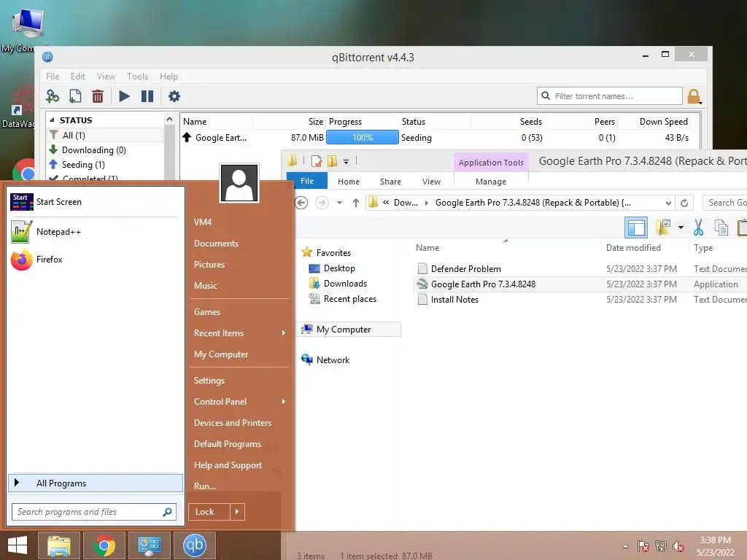The width and height of the screenshot is (747, 560).
Task: Open the dropdown next to folder options icon
Action: point(681,227)
